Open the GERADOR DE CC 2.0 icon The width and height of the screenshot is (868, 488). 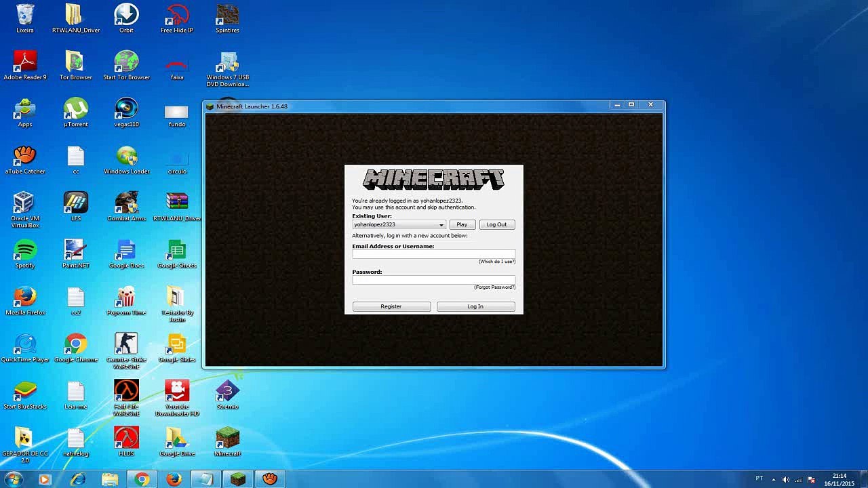coord(25,439)
